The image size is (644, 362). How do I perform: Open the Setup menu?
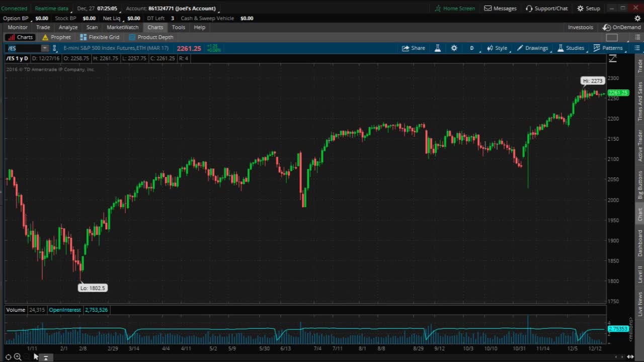point(588,9)
